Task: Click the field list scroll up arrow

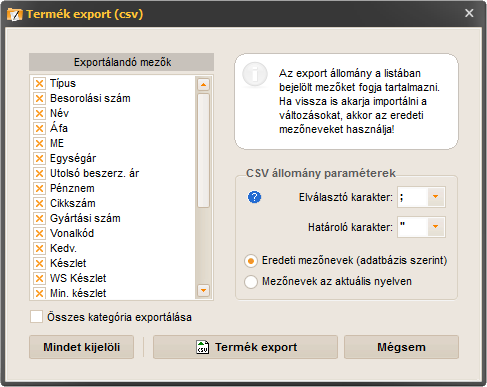Action: tap(203, 84)
